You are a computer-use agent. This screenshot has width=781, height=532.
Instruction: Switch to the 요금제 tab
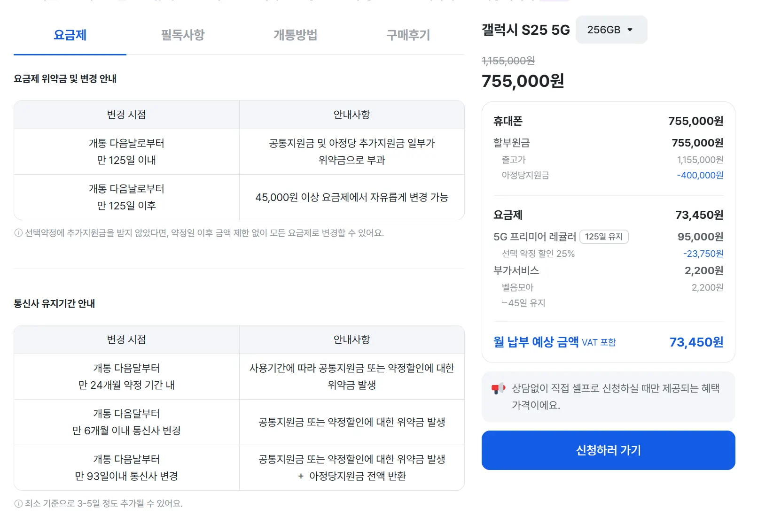pyautogui.click(x=70, y=35)
